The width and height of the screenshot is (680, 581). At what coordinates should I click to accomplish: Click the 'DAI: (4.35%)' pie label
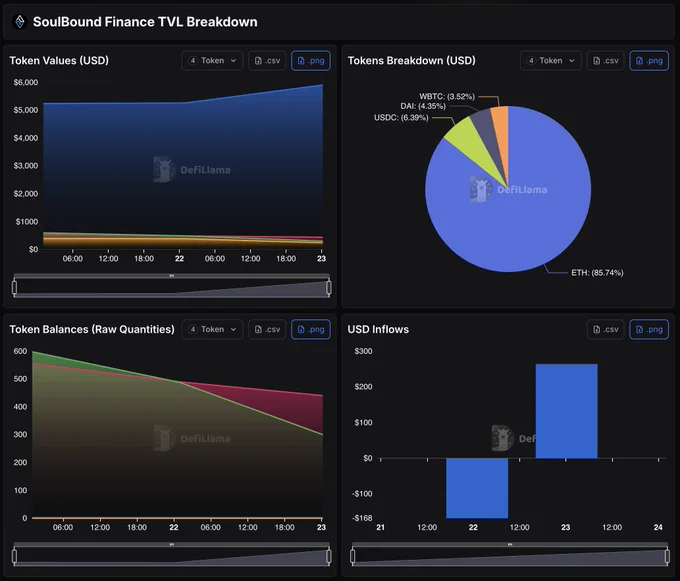pyautogui.click(x=423, y=106)
